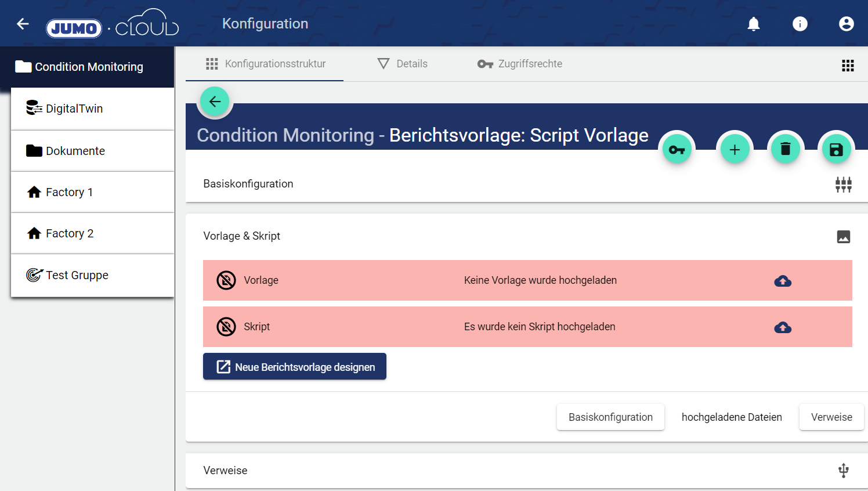Click the green plus add button
The image size is (868, 491).
pos(735,150)
